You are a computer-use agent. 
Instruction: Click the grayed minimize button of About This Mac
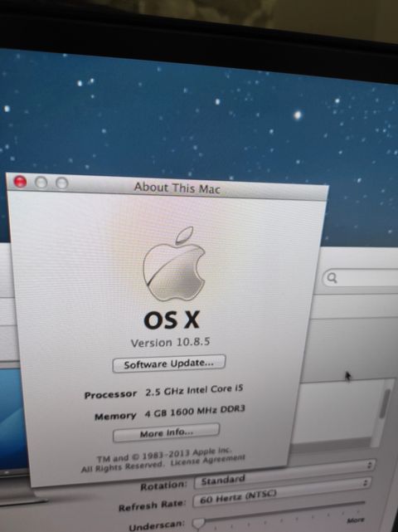coord(41,183)
